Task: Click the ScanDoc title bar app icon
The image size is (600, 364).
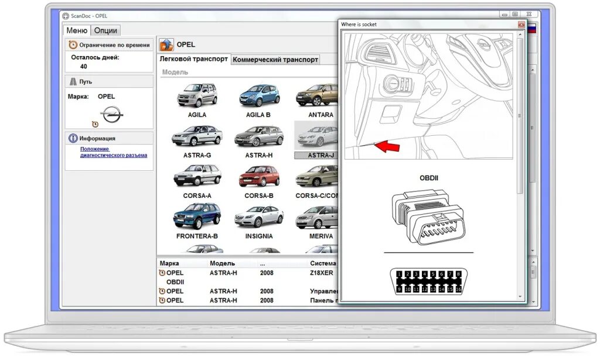Action: point(66,16)
